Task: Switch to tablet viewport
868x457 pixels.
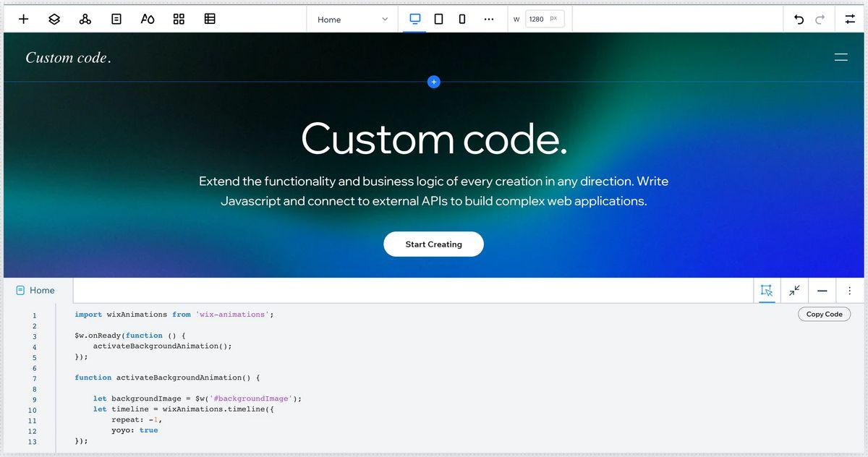Action: pyautogui.click(x=438, y=20)
